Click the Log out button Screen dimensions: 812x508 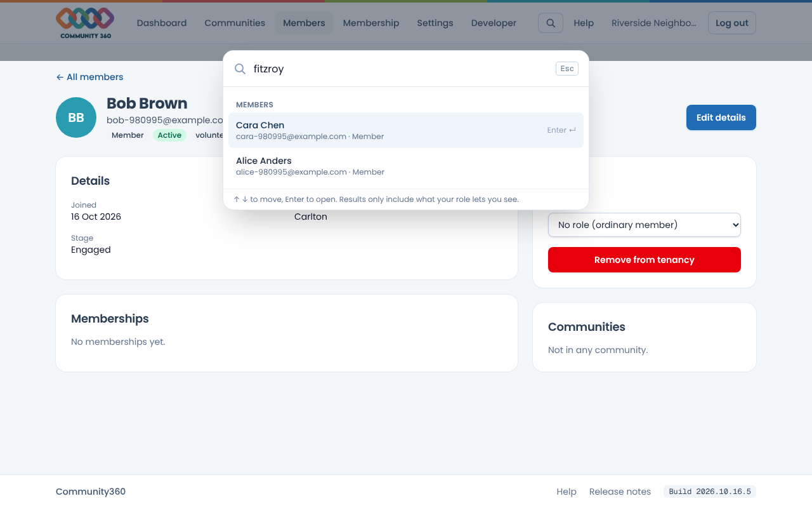(x=732, y=23)
